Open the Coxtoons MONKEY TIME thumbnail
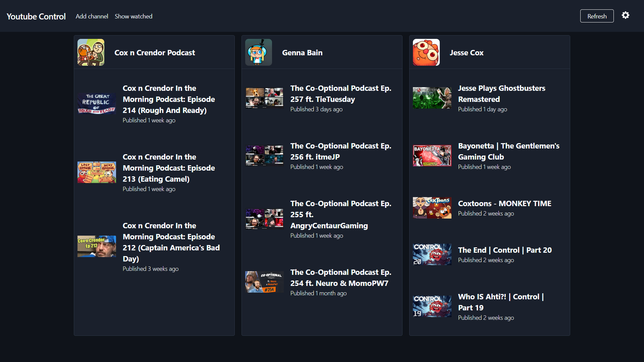This screenshot has height=362, width=644. (x=432, y=208)
